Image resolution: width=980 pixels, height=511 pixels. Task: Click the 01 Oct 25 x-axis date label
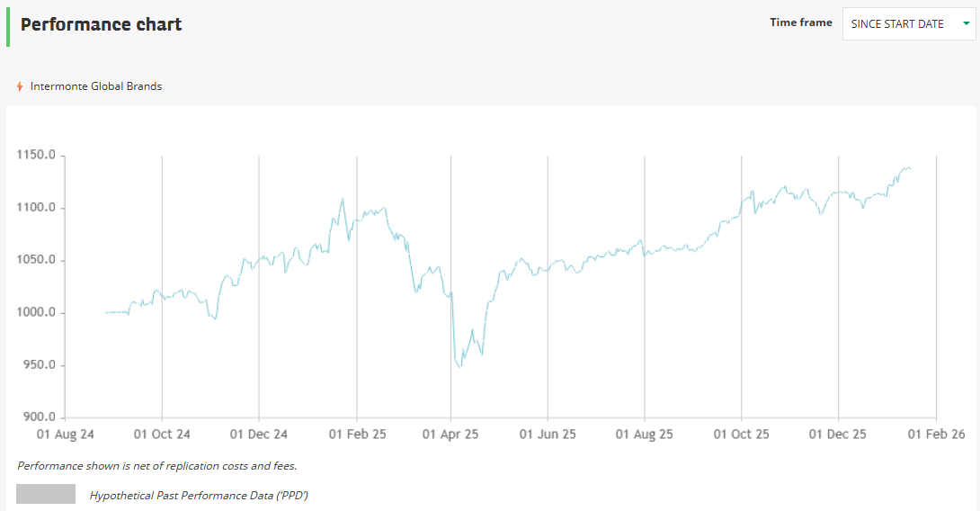742,435
